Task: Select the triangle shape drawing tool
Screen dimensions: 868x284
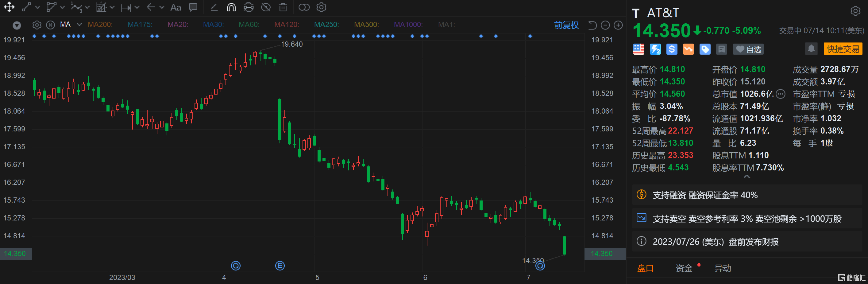Action: tap(51, 7)
